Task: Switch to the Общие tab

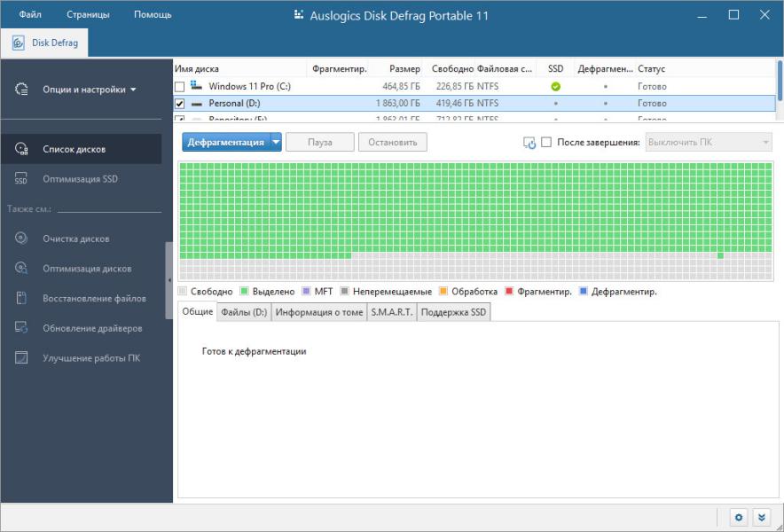Action: click(198, 311)
